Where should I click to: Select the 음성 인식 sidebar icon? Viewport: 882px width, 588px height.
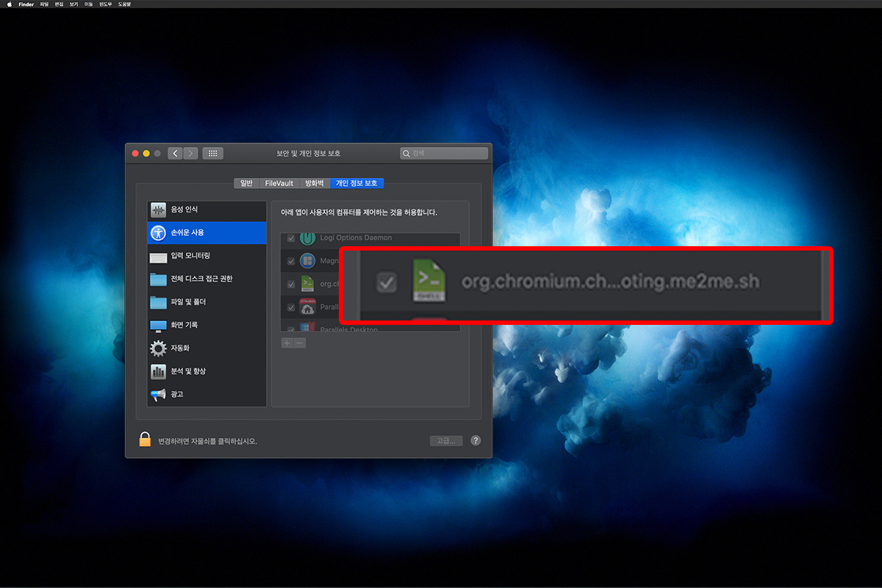pos(158,209)
